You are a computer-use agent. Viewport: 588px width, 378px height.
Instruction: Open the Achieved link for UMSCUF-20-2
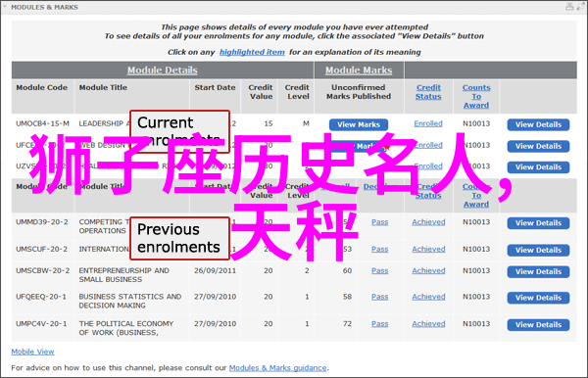coord(428,249)
